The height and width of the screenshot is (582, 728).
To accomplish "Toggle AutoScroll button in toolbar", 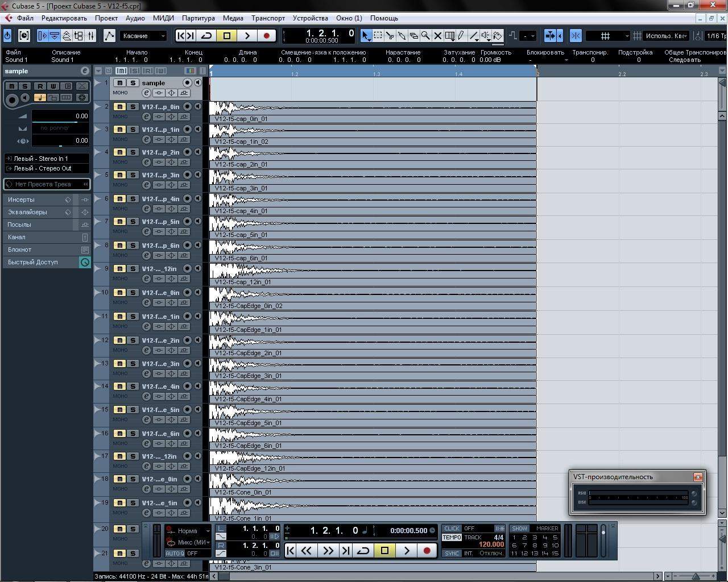I will click(x=551, y=36).
